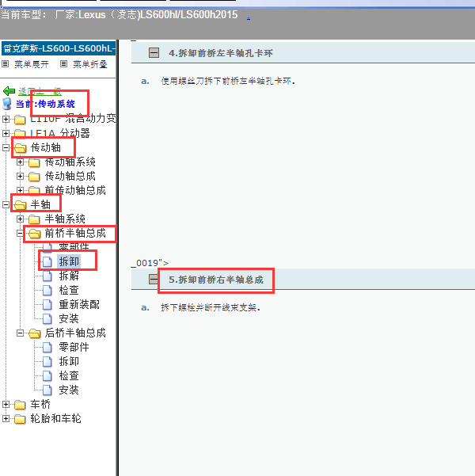The image size is (475, 476).
Task: Click the open folder icon of 传动轴
Action: (21, 148)
